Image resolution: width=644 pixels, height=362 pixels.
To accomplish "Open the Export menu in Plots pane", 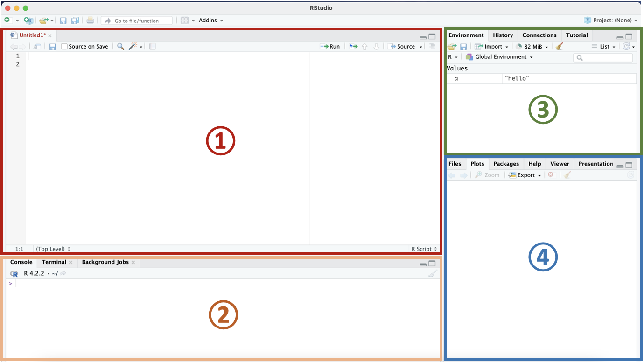I will tap(525, 175).
